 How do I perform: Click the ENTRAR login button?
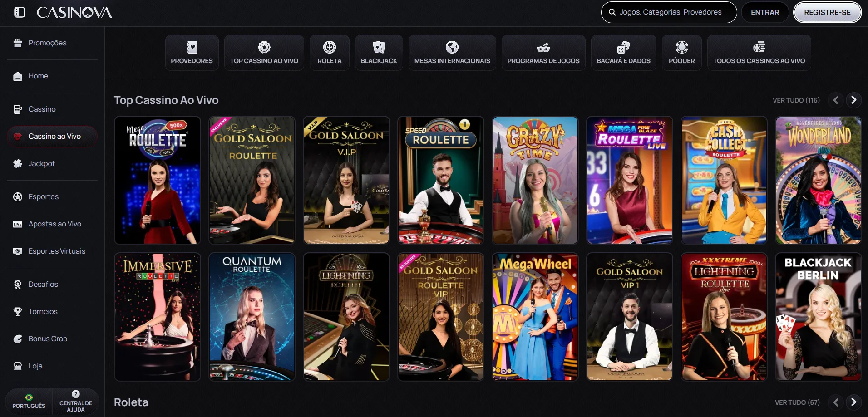point(765,12)
